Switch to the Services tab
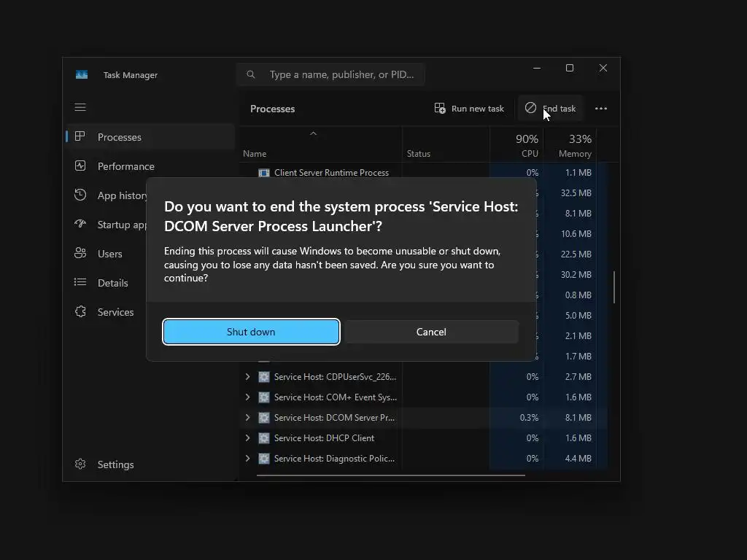Viewport: 747px width, 560px height. coord(107,312)
